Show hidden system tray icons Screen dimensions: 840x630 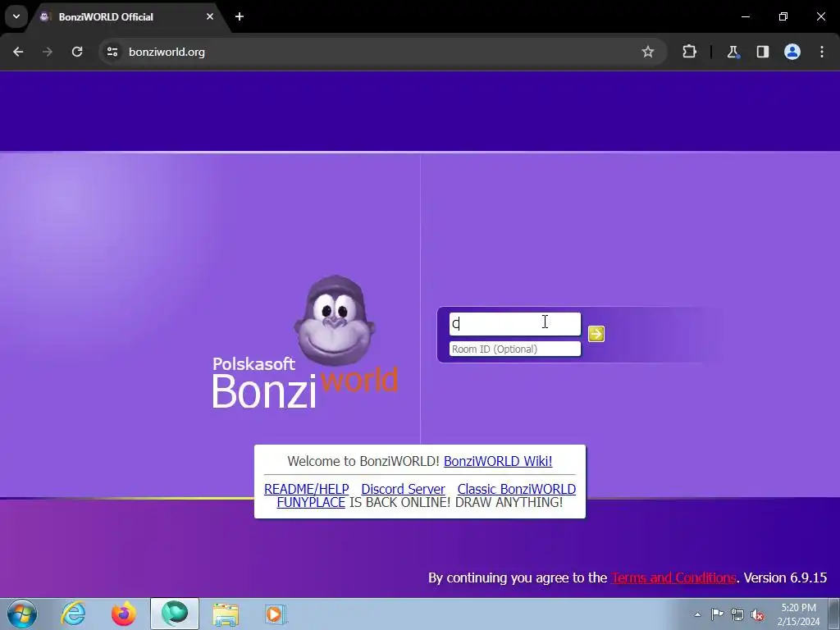click(697, 614)
